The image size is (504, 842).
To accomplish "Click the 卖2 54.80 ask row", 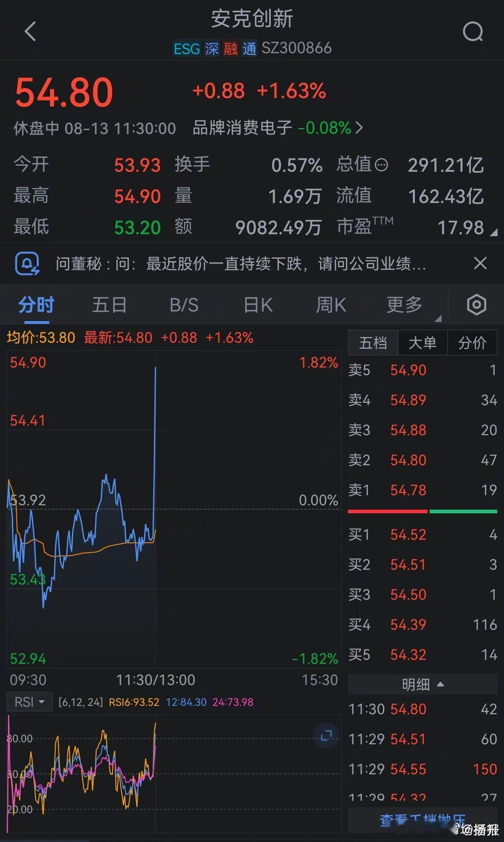I will [422, 460].
